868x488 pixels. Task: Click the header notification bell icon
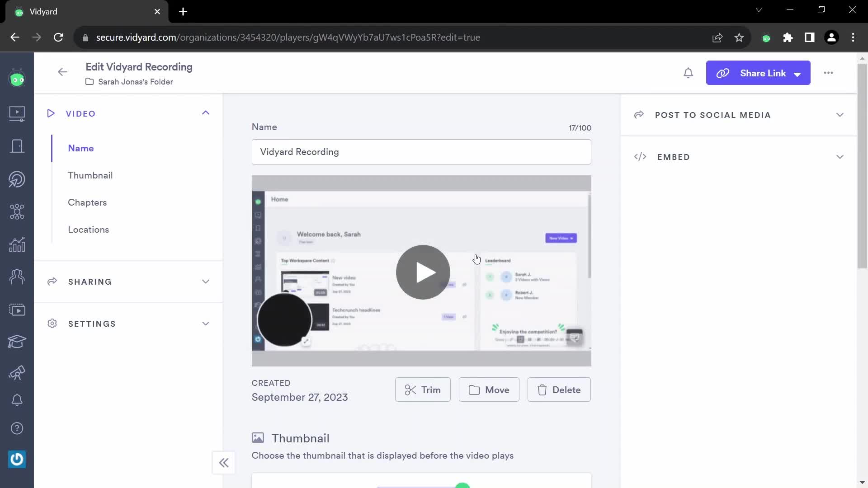(x=688, y=73)
